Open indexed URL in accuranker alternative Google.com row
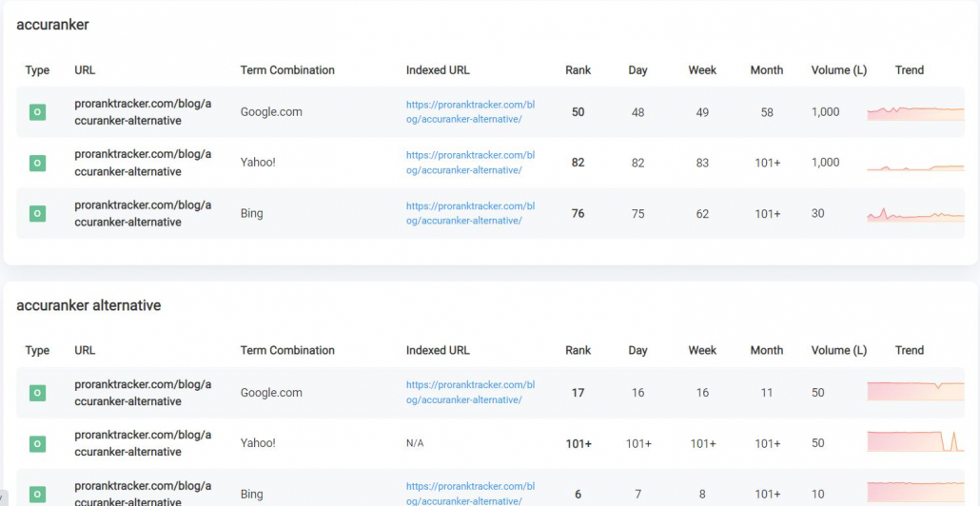Screen dimensions: 980x506 click(x=470, y=392)
